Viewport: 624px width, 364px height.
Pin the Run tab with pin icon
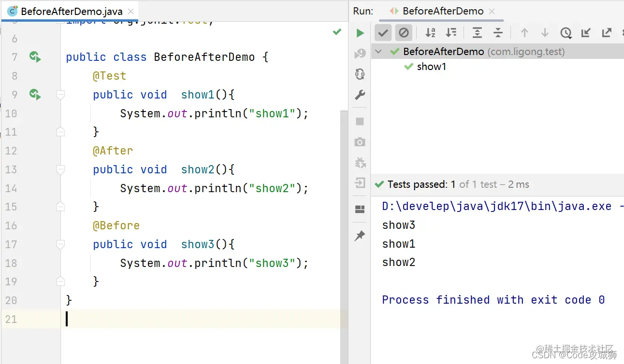[x=360, y=236]
